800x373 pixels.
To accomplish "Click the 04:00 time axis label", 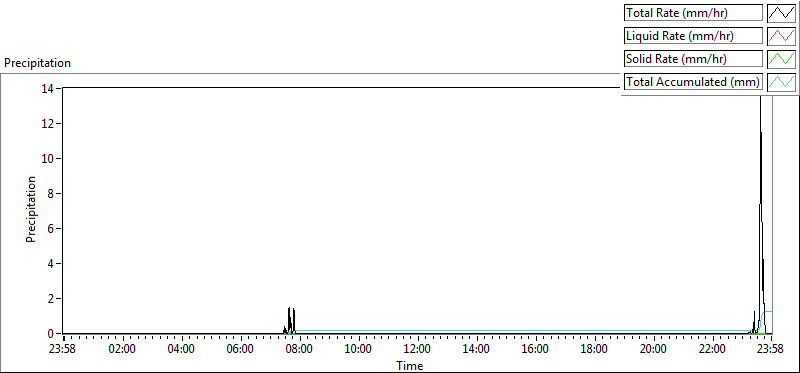I will (x=182, y=350).
